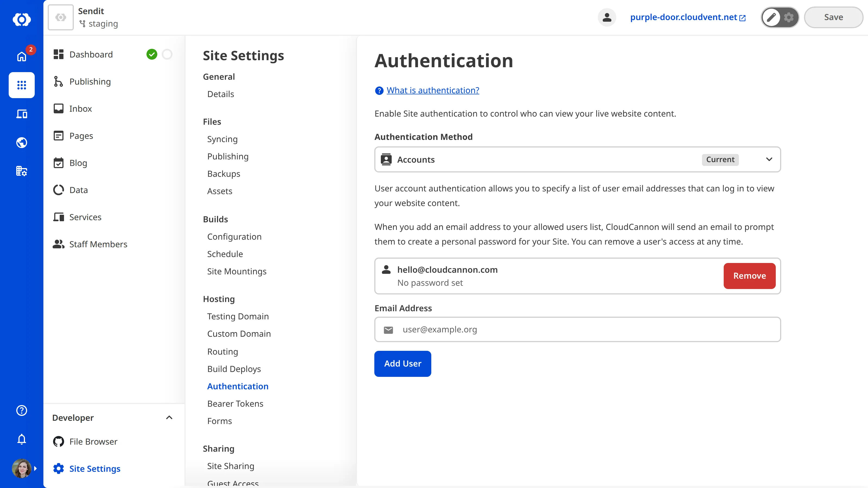Click the Sendit site icon thumbnail
This screenshot has width=868, height=488.
click(x=61, y=17)
